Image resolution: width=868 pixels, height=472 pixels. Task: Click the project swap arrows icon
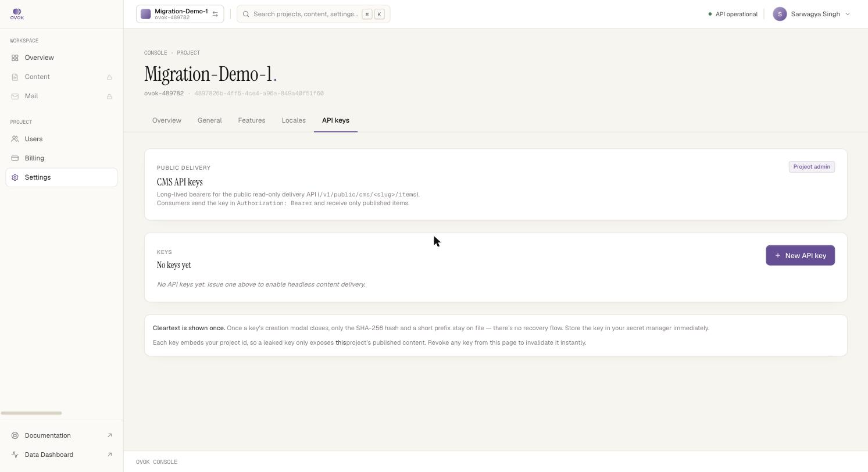(215, 14)
